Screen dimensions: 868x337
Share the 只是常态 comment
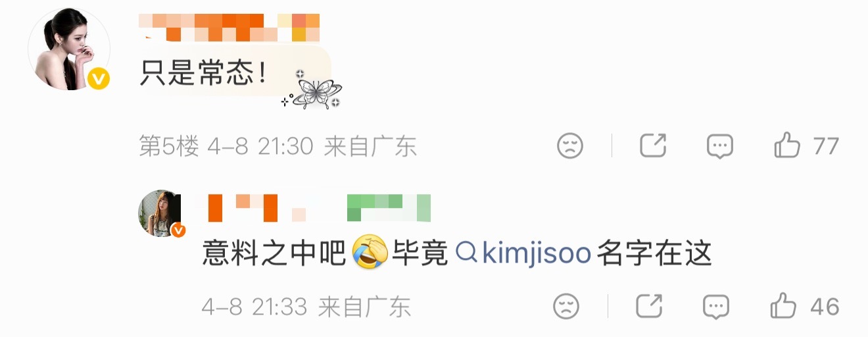pyautogui.click(x=653, y=145)
